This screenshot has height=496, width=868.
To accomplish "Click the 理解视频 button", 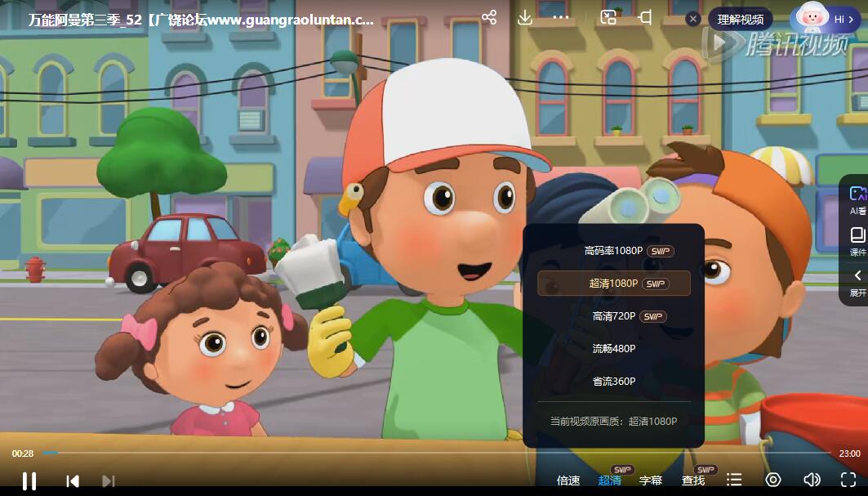I will pos(741,19).
